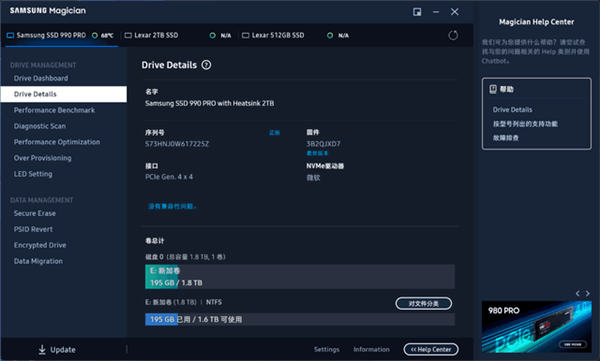This screenshot has width=600, height=361.
Task: Open Settings in the bottom bar
Action: point(326,350)
